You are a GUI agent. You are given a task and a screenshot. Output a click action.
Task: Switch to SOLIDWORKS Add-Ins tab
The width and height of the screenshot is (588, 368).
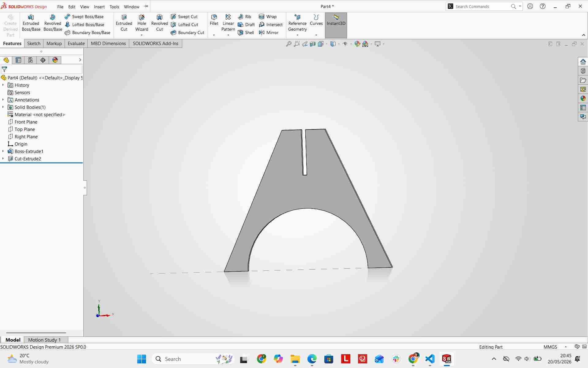tap(155, 44)
